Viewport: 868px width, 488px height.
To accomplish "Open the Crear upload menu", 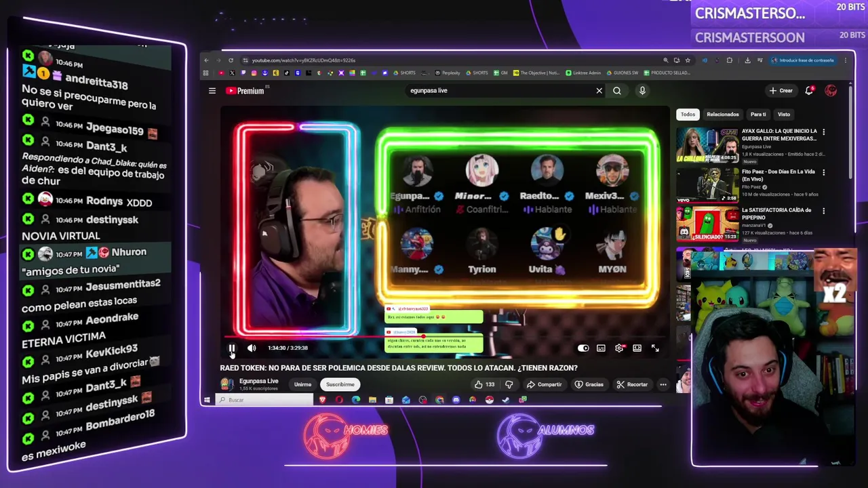I will [781, 90].
